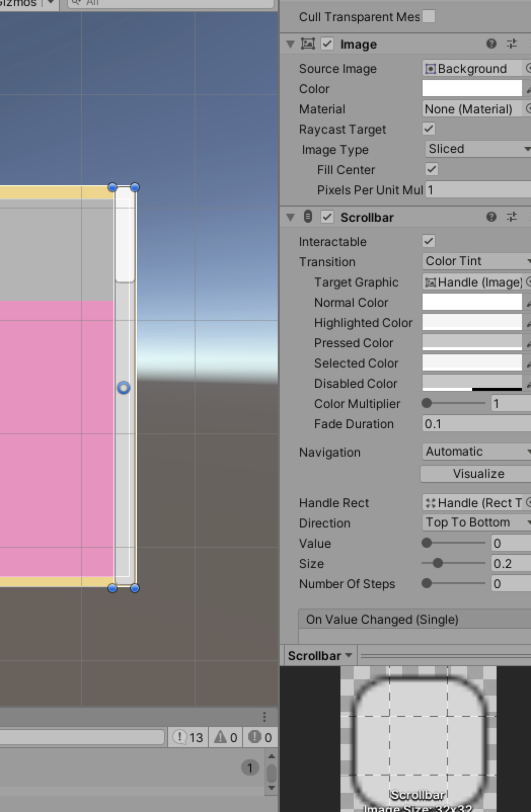Open the Gizmos dropdown arrow
This screenshot has width=531, height=812.
[x=50, y=2]
